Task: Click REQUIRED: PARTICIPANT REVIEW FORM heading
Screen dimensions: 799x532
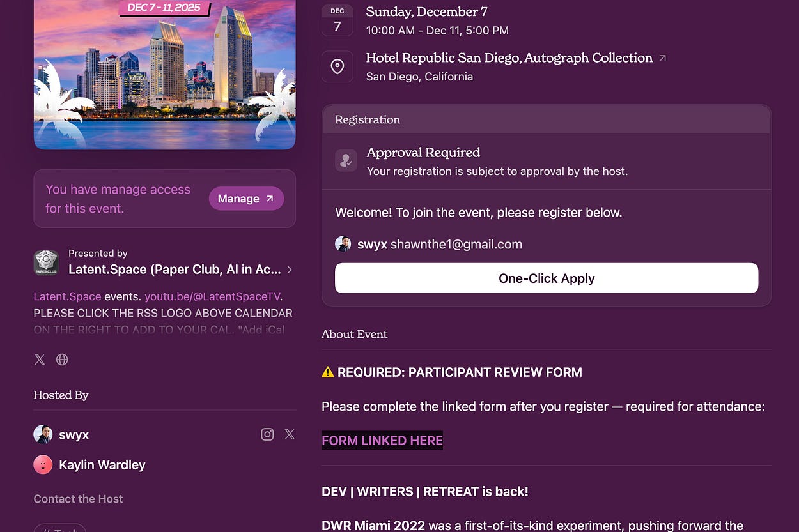Action: 460,372
